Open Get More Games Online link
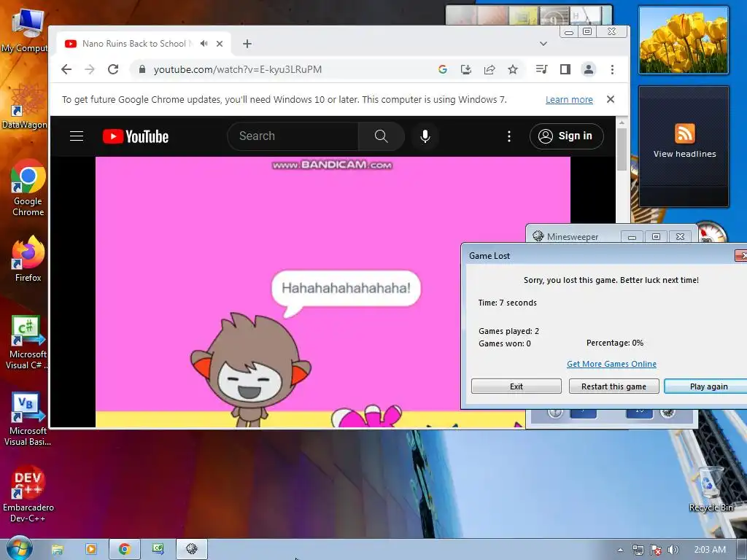Screen dimensions: 747x560 click(x=611, y=364)
